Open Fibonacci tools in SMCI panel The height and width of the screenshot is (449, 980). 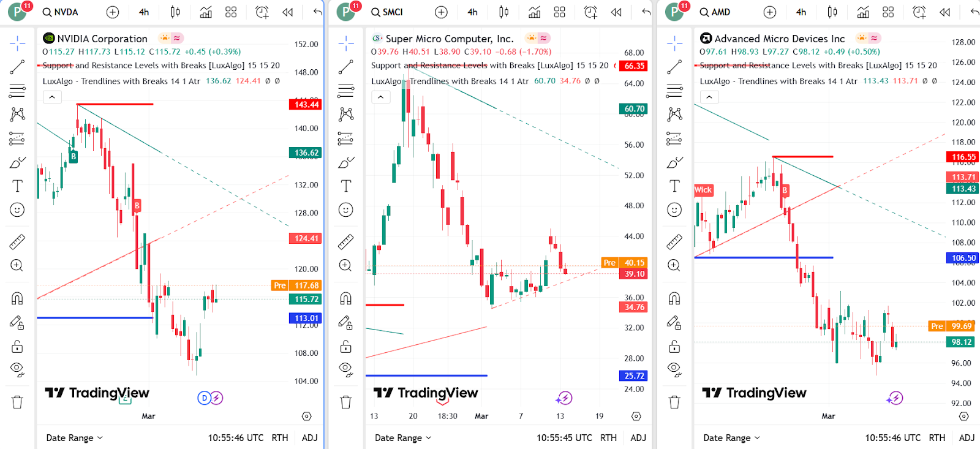[345, 91]
